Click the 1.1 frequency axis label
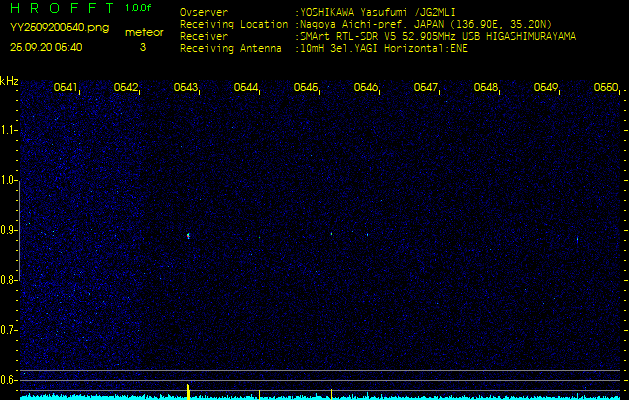Image resolution: width=629 pixels, height=400 pixels. pos(8,130)
